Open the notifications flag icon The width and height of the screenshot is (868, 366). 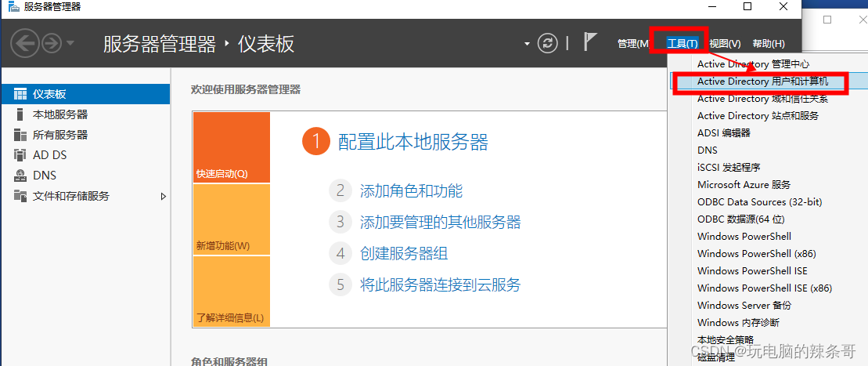click(591, 42)
